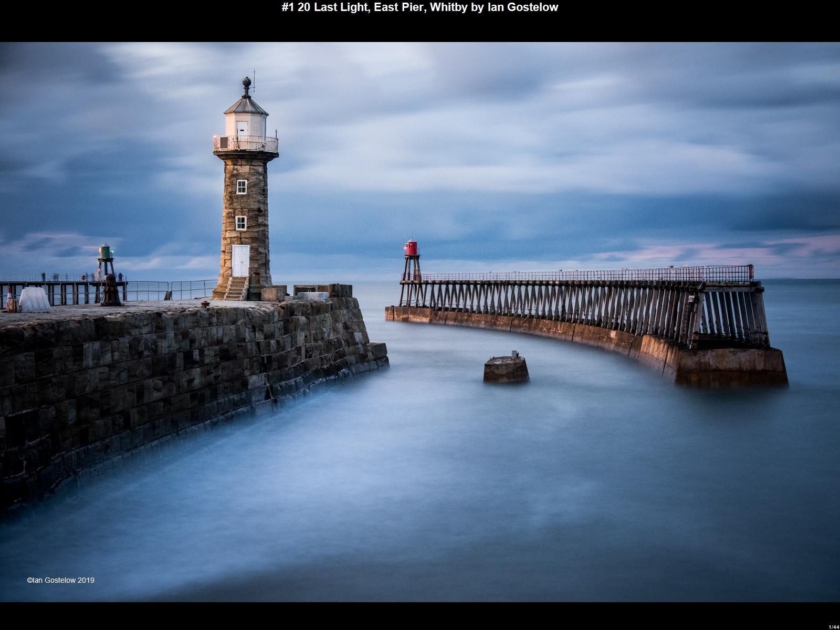Click the red beacon on the wooden pier
The height and width of the screenshot is (630, 840).
point(411,247)
